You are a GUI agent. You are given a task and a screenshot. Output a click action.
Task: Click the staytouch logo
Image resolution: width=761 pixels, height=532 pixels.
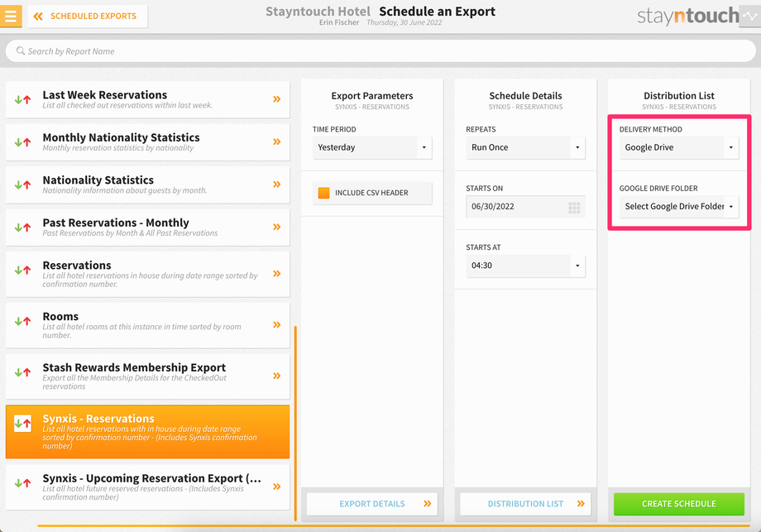click(687, 16)
